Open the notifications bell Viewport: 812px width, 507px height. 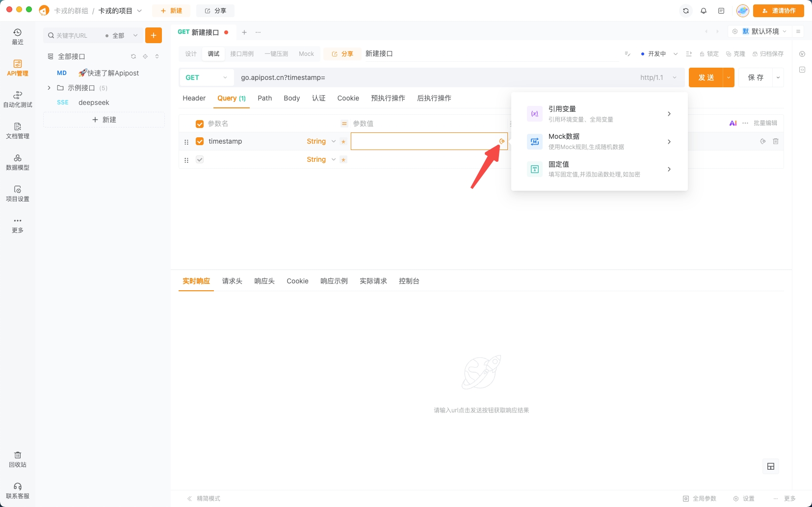coord(704,11)
